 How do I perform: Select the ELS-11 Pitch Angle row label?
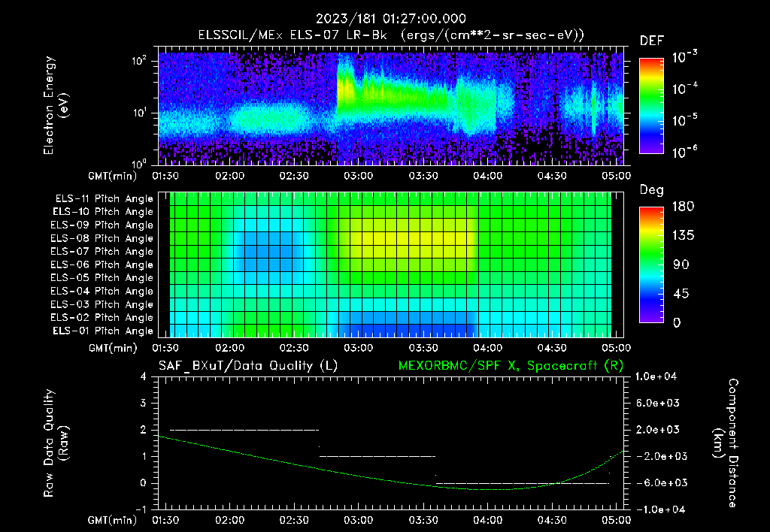104,199
